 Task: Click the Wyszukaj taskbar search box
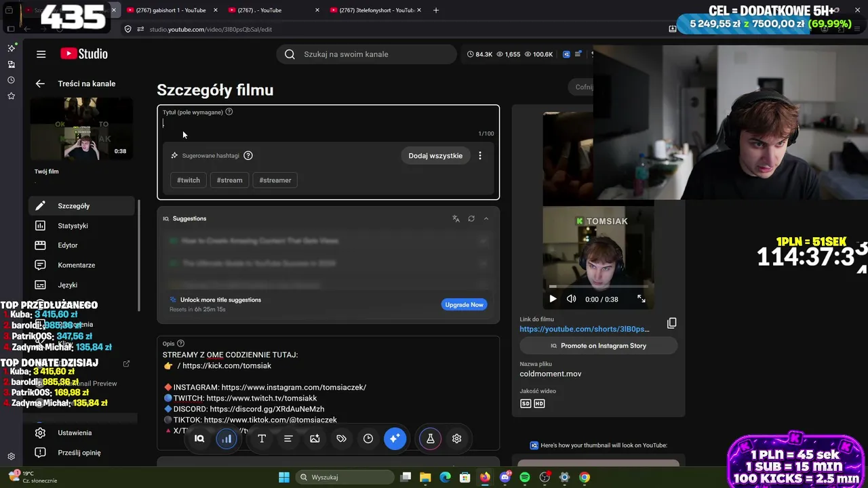click(345, 477)
